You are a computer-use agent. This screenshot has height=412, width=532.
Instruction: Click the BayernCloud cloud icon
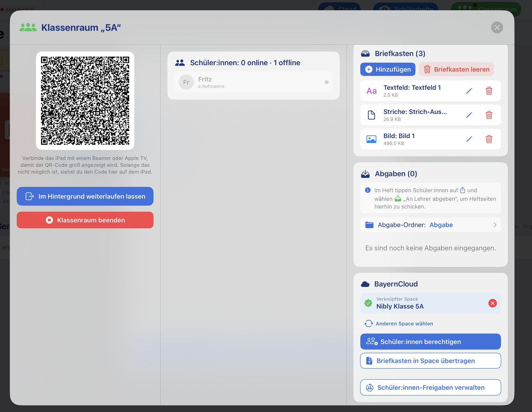365,284
